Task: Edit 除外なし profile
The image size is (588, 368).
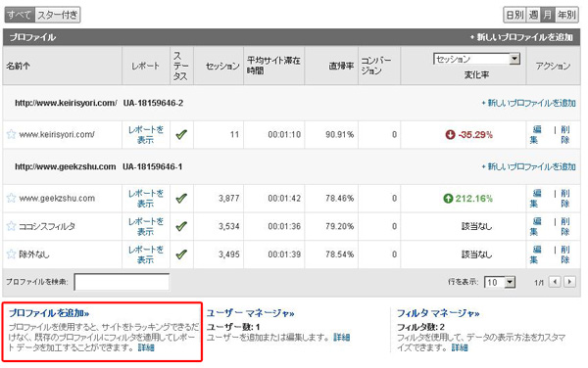Action: click(535, 254)
